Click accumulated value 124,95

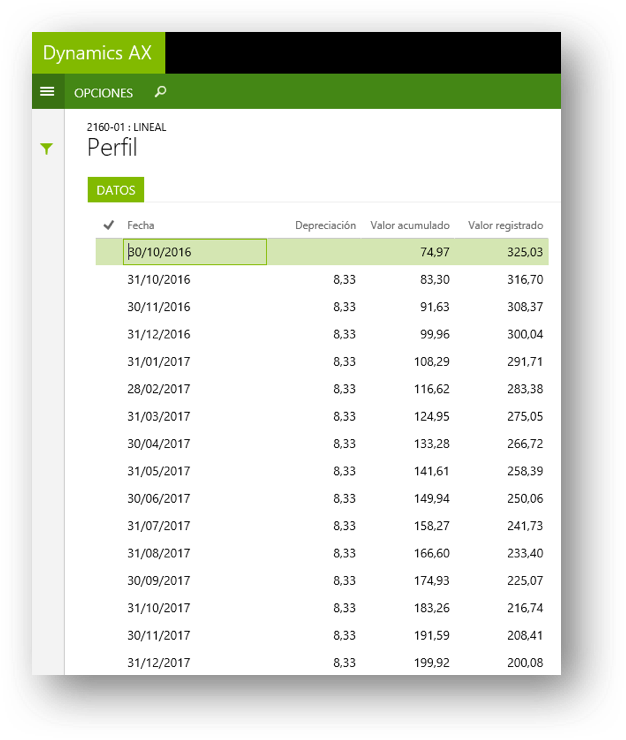tap(431, 416)
